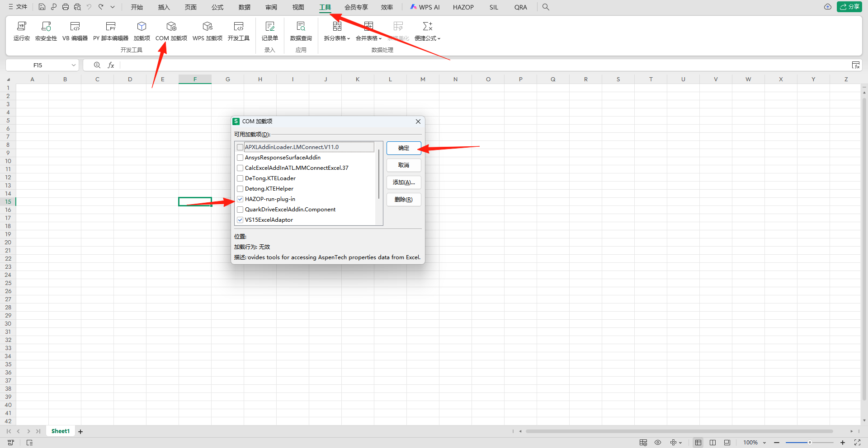Open the WPS 加载项 add-ins icon

click(208, 31)
